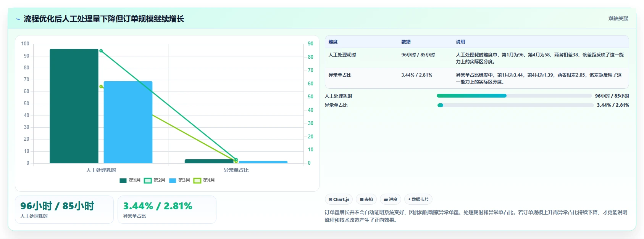Click the 人工处理耗时 x-axis label
Viewport: 644px width, 239px height.
tap(101, 170)
